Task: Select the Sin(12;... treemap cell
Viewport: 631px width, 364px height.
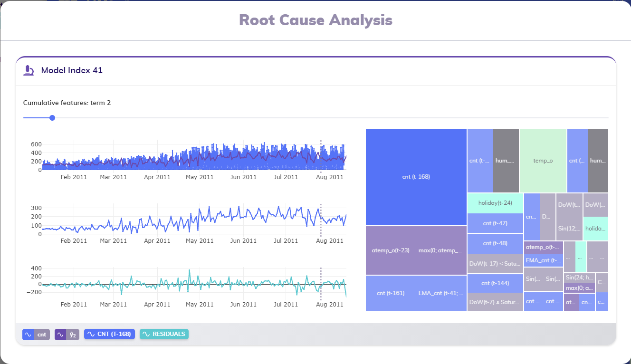Action: click(569, 229)
